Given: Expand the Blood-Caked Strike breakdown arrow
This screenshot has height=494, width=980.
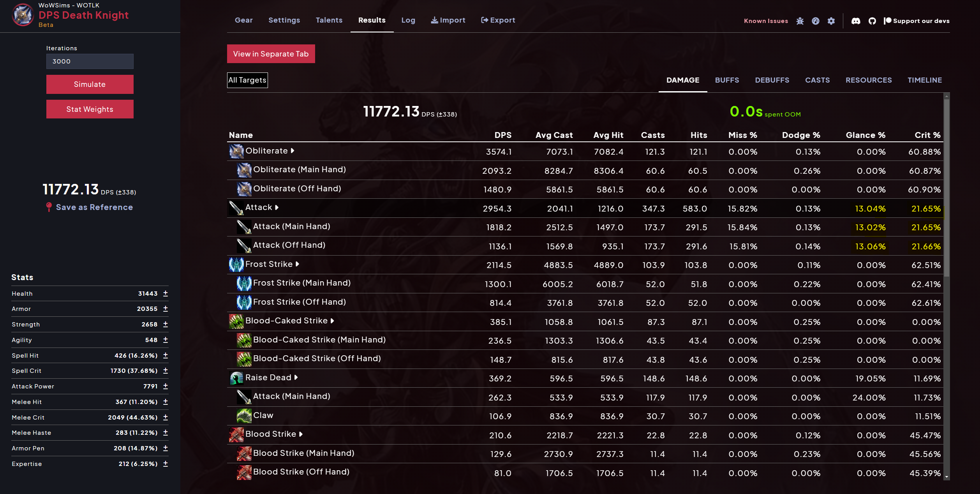Looking at the screenshot, I should point(332,321).
